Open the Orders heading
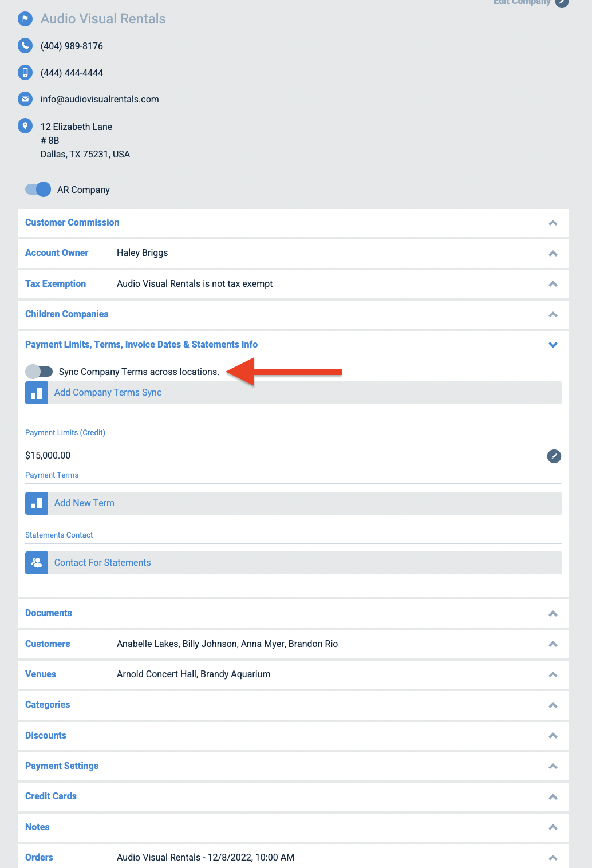This screenshot has width=592, height=868. pyautogui.click(x=39, y=857)
